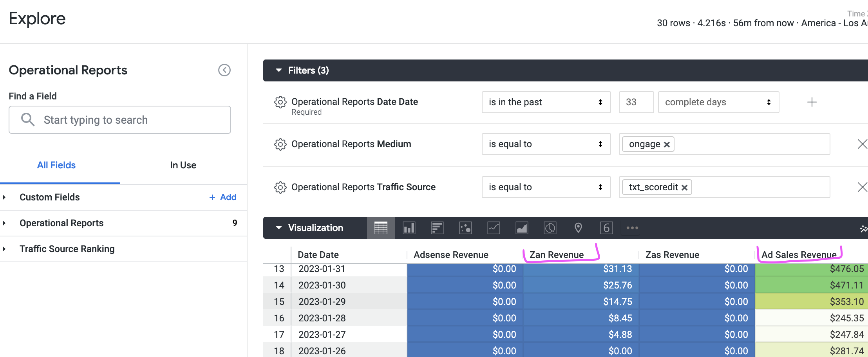Open the 'is in the past' condition dropdown

(x=546, y=102)
